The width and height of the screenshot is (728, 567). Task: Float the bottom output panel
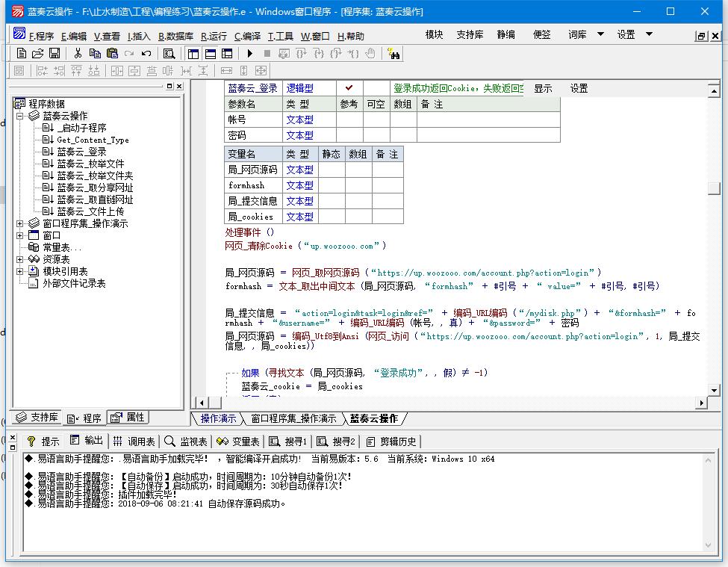13,447
